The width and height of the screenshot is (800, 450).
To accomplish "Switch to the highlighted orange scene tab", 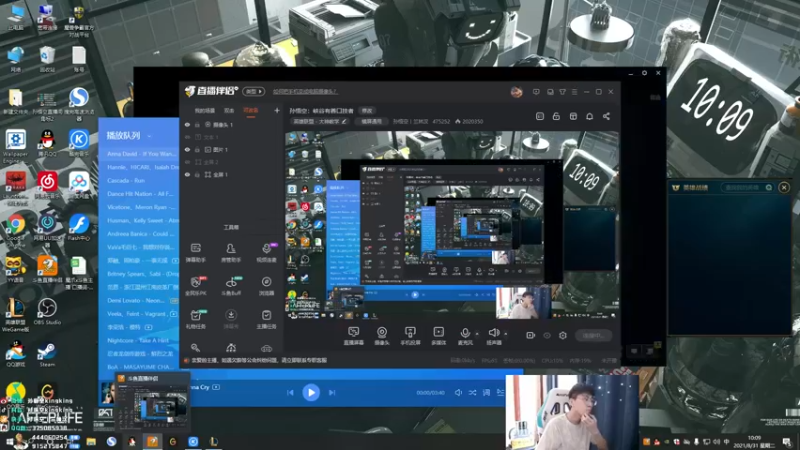I will [251, 111].
